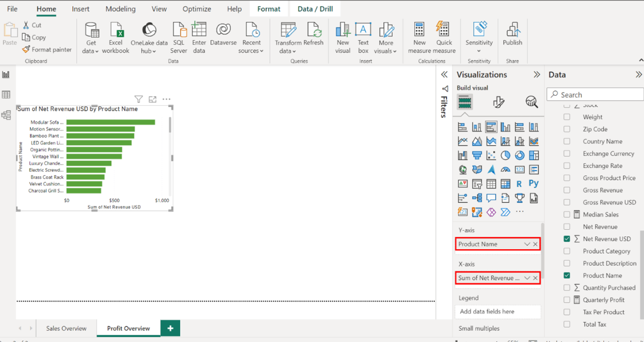Open the Modeling ribbon tab
The image size is (644, 342).
coord(120,9)
